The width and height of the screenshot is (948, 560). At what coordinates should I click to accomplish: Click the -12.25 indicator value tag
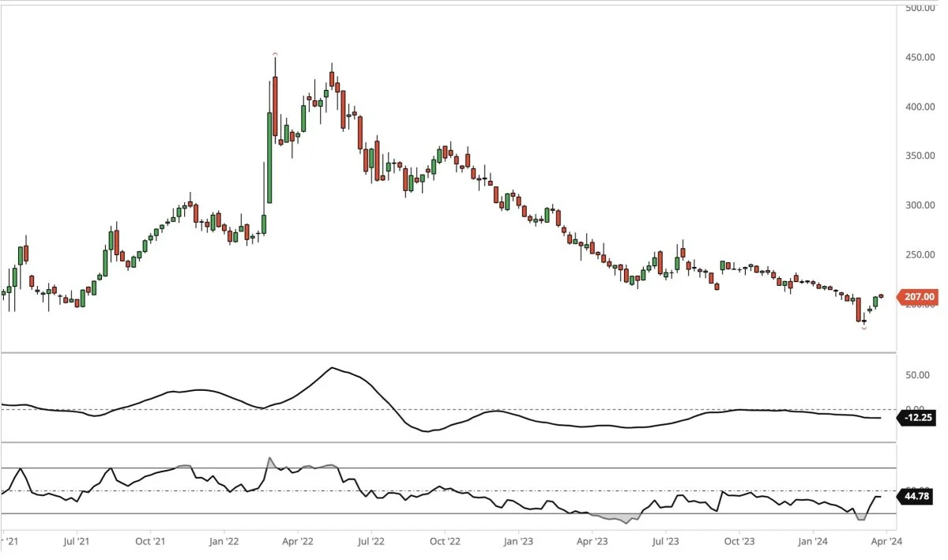point(917,418)
